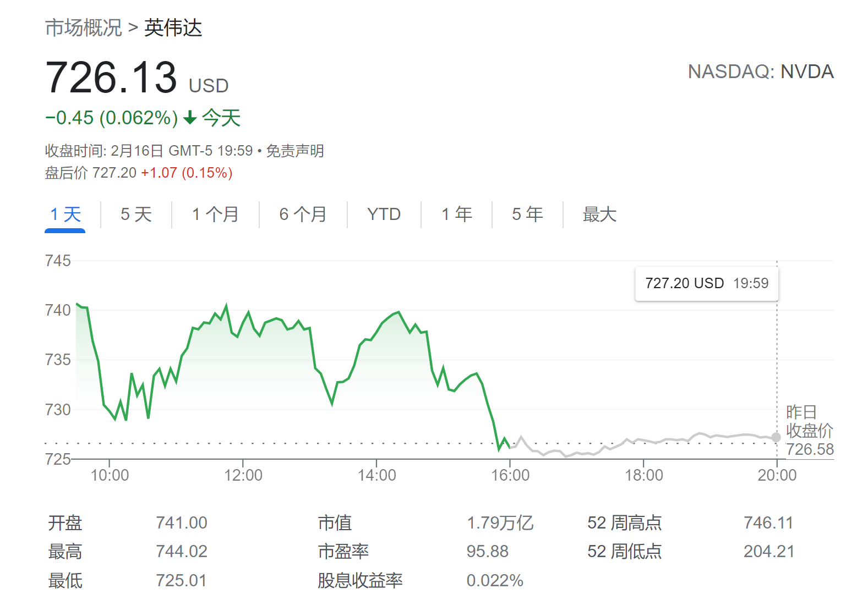Select the 1 天 range tab
868x600 pixels.
pyautogui.click(x=65, y=214)
